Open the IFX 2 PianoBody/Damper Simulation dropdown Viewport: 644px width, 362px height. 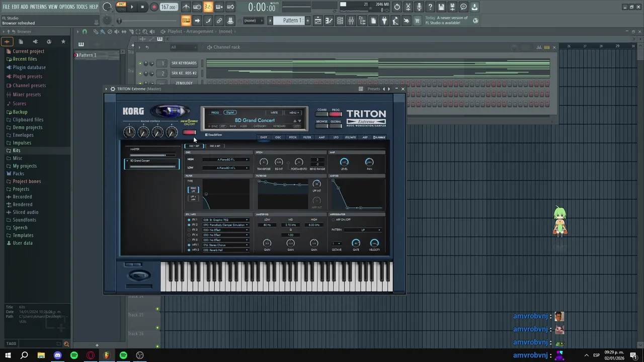tap(225, 225)
